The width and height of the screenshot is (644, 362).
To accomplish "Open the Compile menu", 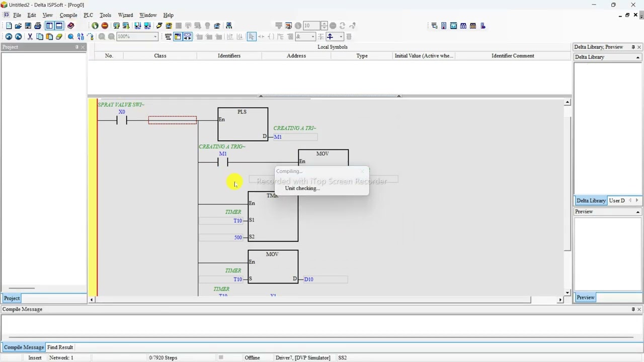I will pos(68,15).
